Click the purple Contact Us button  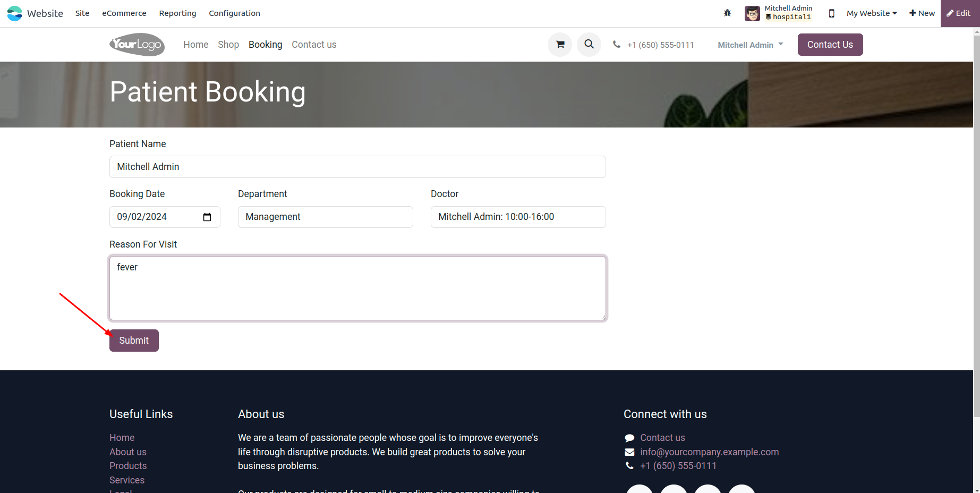point(830,45)
